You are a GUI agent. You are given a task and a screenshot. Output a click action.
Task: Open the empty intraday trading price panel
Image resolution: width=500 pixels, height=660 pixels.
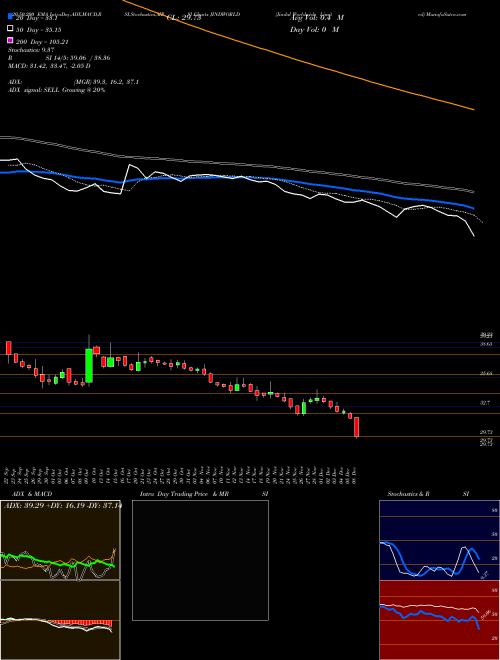(x=200, y=560)
